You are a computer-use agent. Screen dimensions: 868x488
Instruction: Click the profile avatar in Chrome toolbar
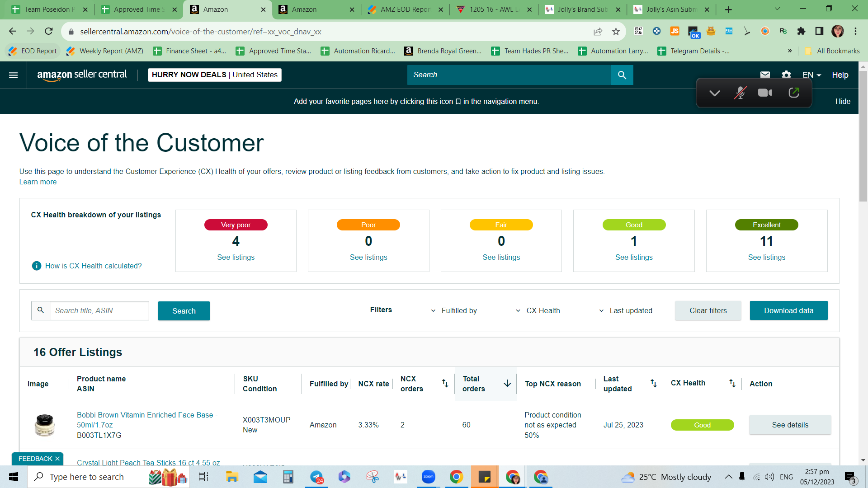pyautogui.click(x=838, y=31)
